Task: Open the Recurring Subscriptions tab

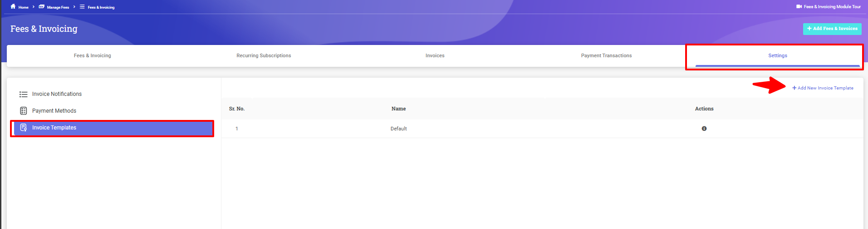Action: (x=264, y=56)
